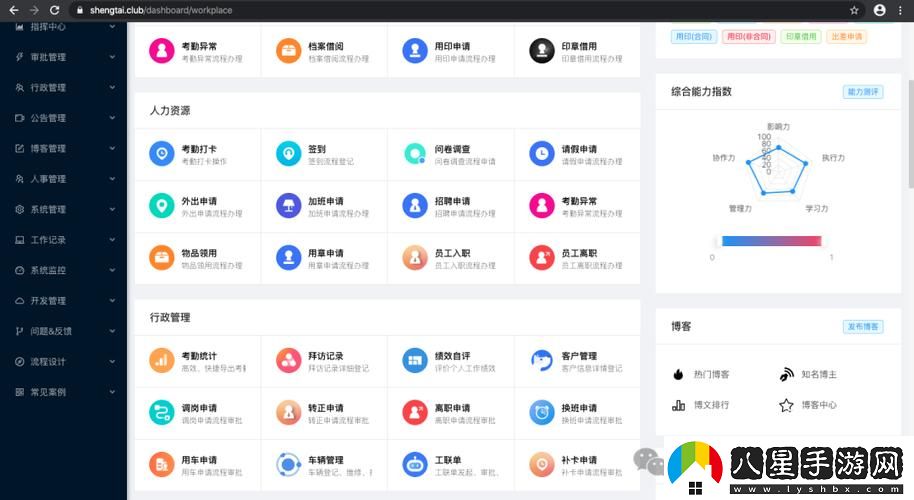914x500 pixels.
Task: Open the 车辆管理 icon
Action: click(289, 464)
